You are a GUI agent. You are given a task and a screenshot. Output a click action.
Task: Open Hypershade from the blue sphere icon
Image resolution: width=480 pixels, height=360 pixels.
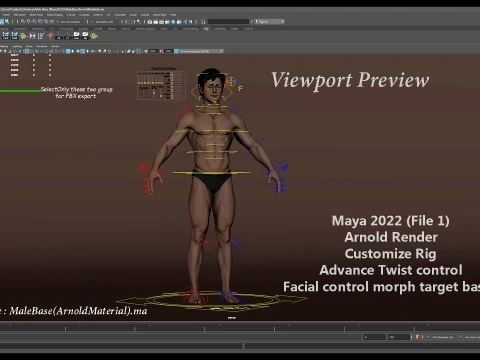173,22
